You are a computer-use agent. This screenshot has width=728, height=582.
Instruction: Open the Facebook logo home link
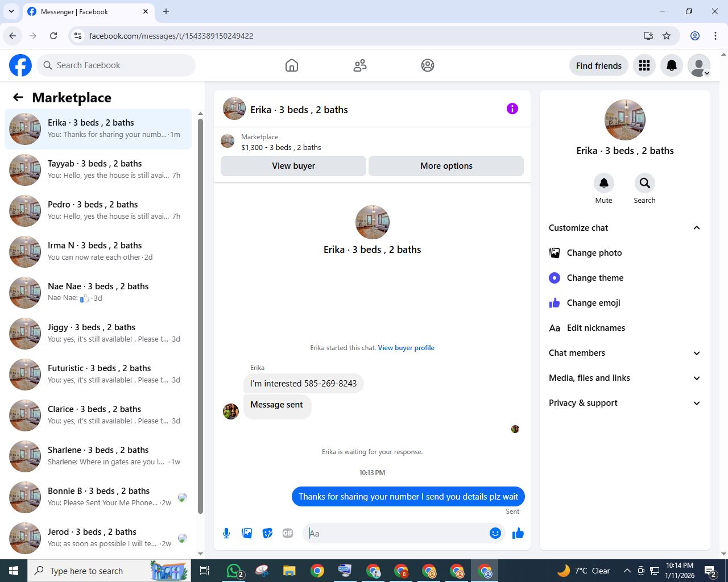(x=20, y=65)
